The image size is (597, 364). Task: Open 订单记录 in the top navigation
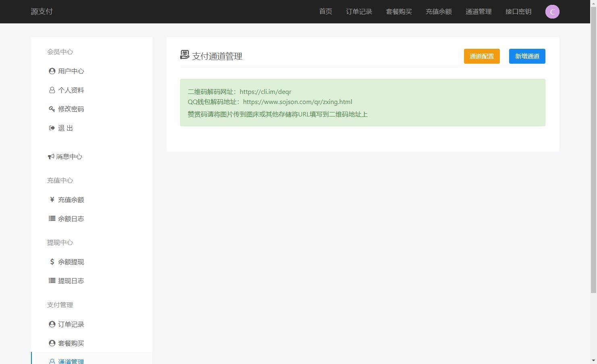[359, 12]
